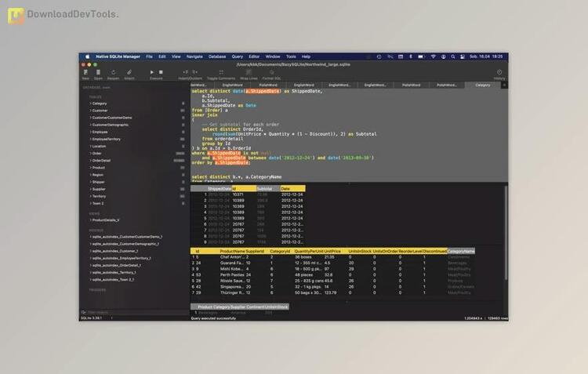Select the Shipper table row

tap(135, 182)
